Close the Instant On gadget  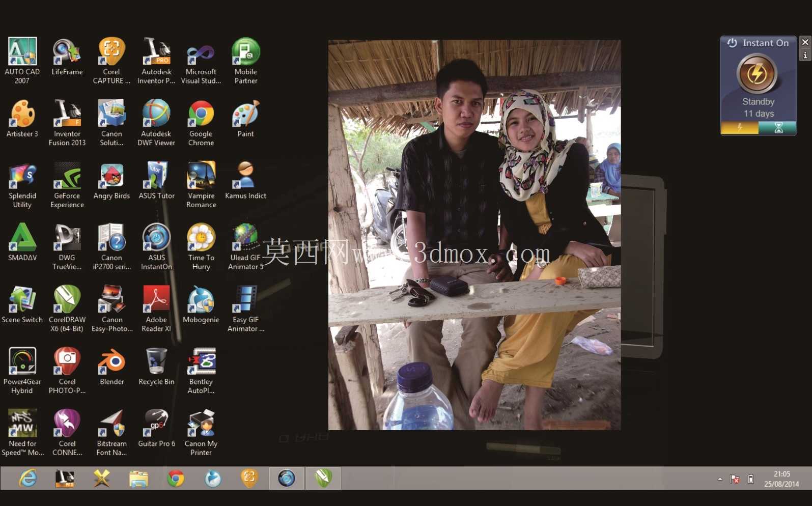(x=805, y=42)
